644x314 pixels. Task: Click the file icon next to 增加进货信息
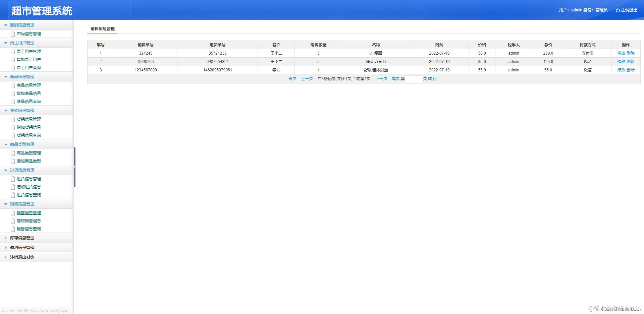pyautogui.click(x=13, y=187)
